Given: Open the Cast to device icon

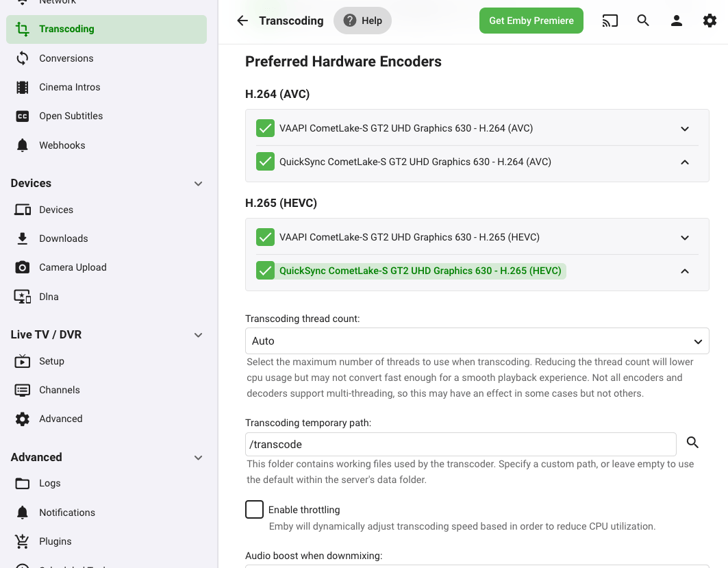Looking at the screenshot, I should [610, 21].
